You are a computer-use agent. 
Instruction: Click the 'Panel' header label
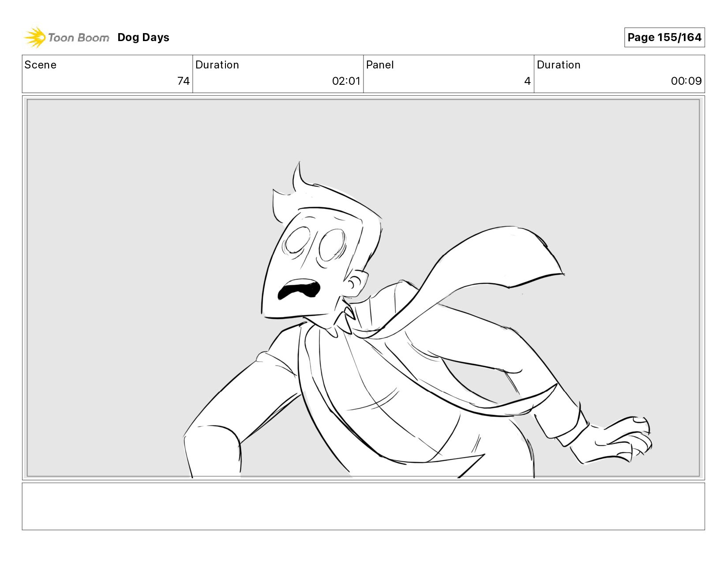(380, 65)
